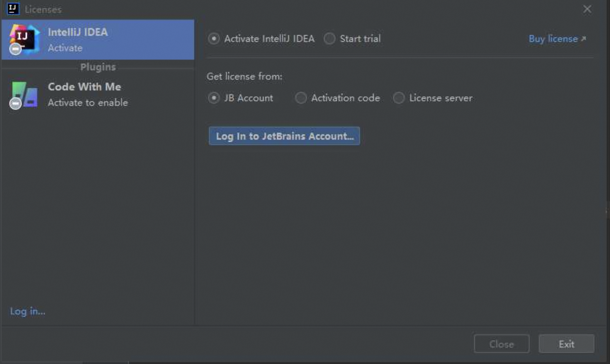Click the License server radio button icon
This screenshot has width=610, height=364.
pos(398,98)
